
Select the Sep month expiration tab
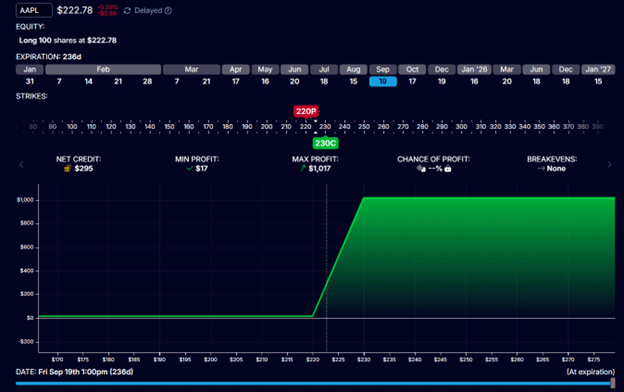383,70
